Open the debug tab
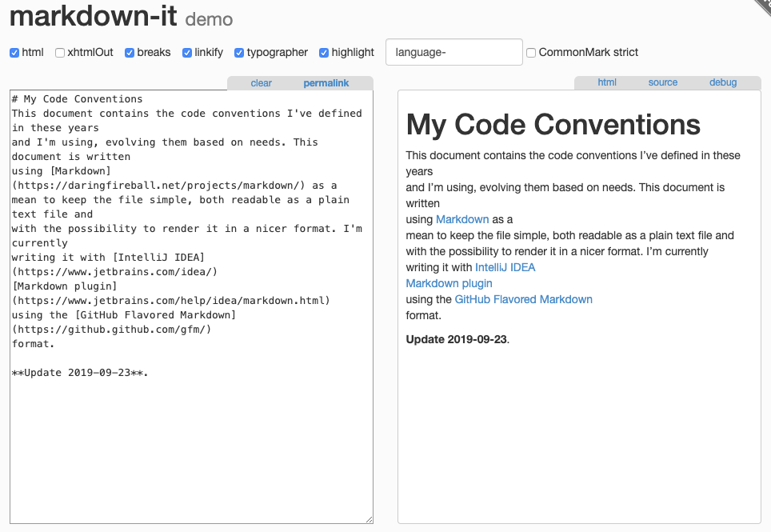This screenshot has height=532, width=771. point(722,82)
